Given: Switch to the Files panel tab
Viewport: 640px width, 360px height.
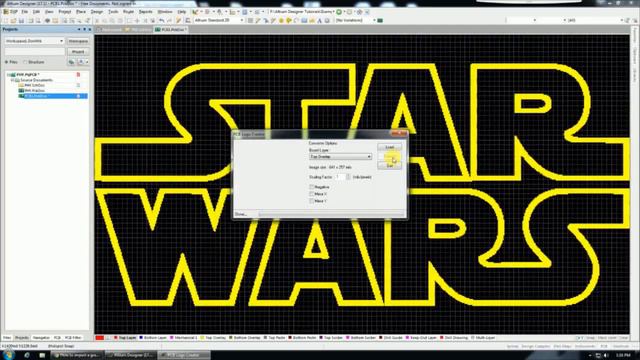Looking at the screenshot, I should coord(7,338).
